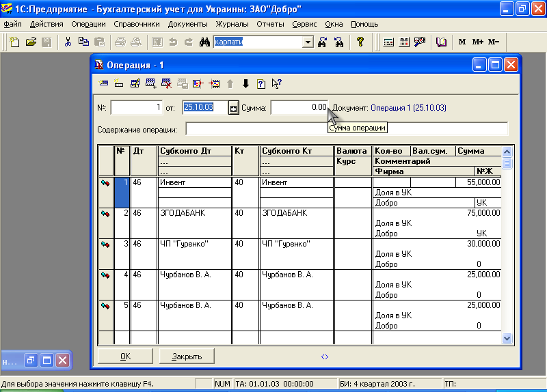Open the Сервис menu
The image size is (547, 392).
tap(304, 24)
